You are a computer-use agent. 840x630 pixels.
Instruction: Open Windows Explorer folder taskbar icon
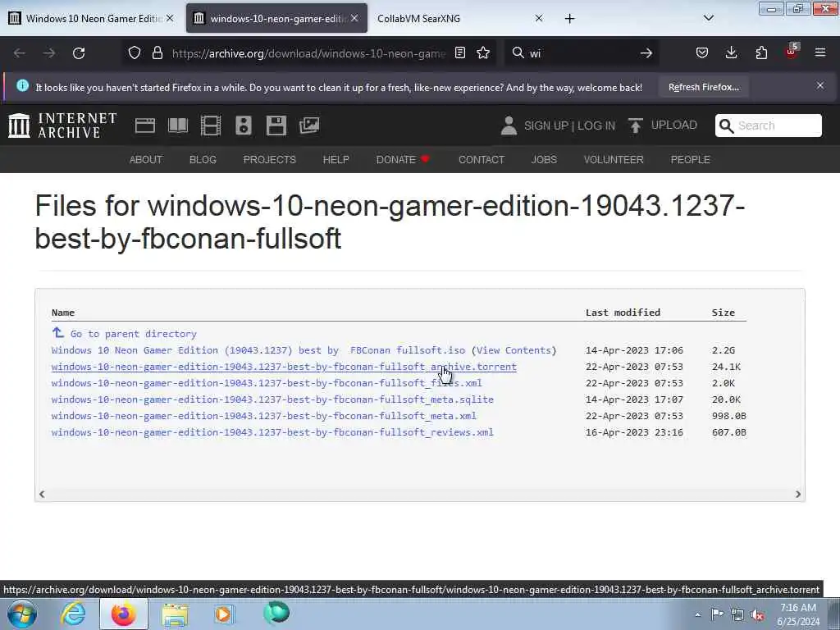[x=176, y=614]
